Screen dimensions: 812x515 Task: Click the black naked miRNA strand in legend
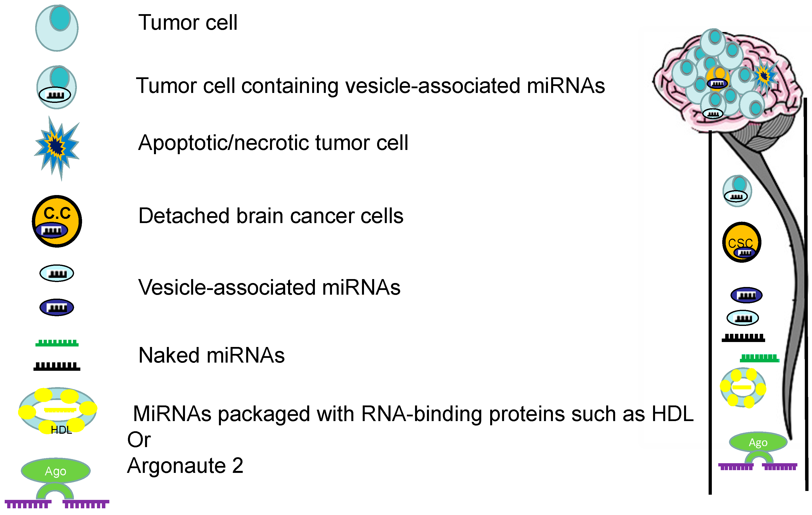tap(57, 366)
